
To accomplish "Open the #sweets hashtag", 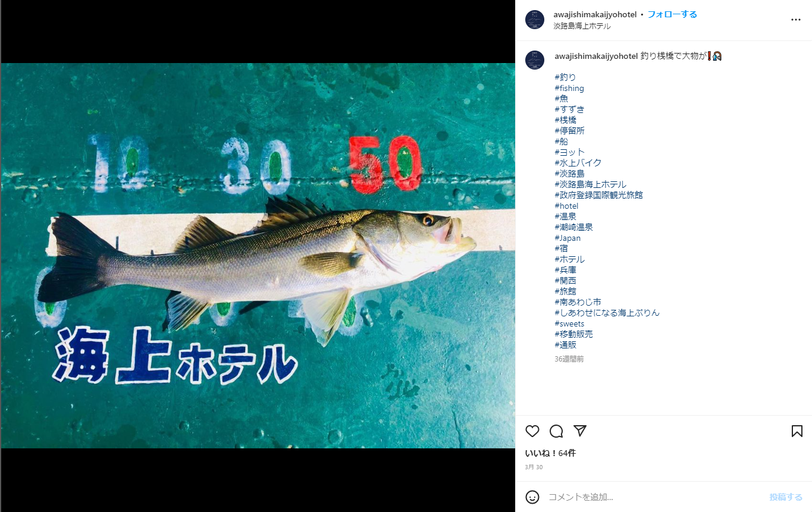I will coord(569,323).
